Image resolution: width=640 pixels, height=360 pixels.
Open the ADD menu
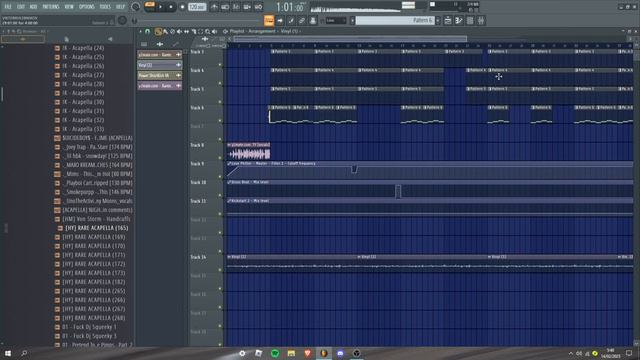33,7
